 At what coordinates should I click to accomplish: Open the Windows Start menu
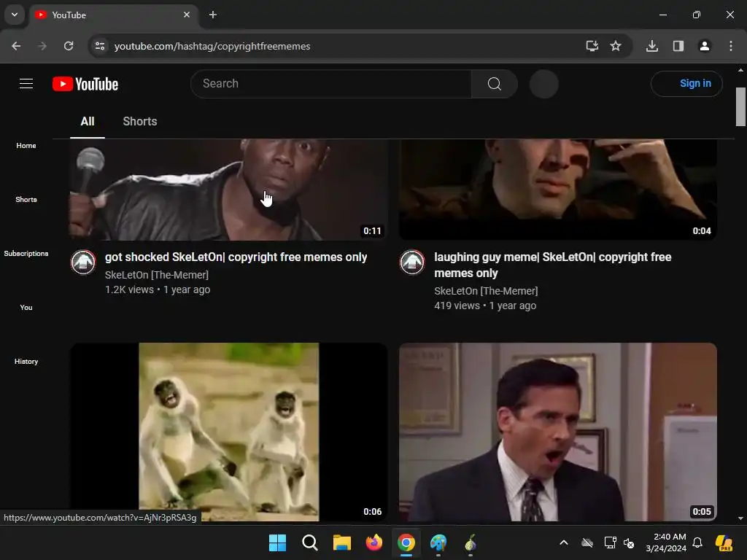pos(277,542)
